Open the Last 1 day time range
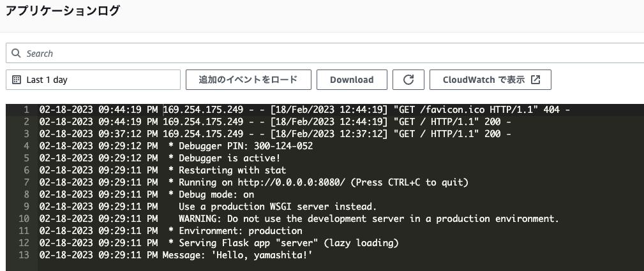Screen dimensions: 644x271 pos(93,80)
